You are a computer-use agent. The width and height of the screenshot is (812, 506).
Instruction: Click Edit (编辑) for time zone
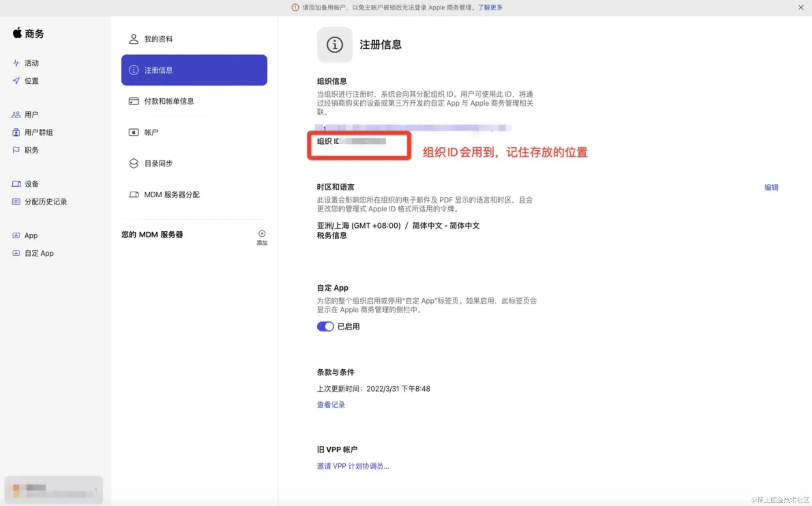coord(771,188)
